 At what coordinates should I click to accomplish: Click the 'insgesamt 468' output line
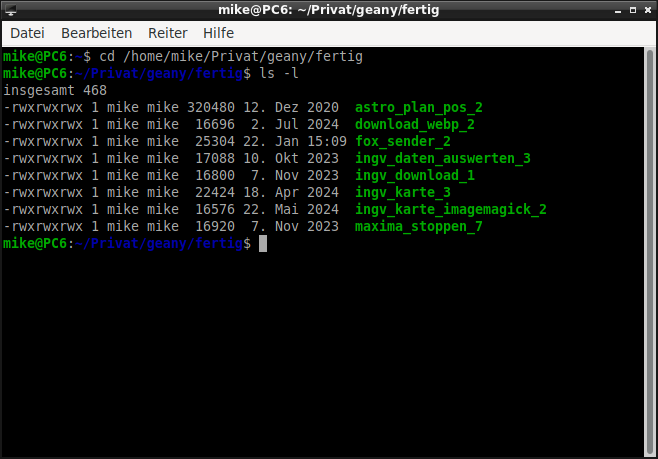pyautogui.click(x=54, y=90)
